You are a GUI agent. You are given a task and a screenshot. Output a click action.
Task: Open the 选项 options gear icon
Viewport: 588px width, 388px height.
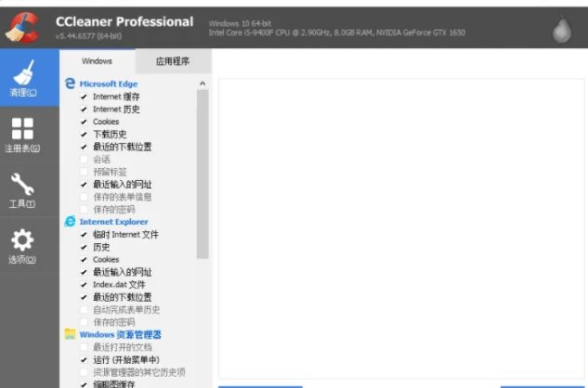[23, 245]
